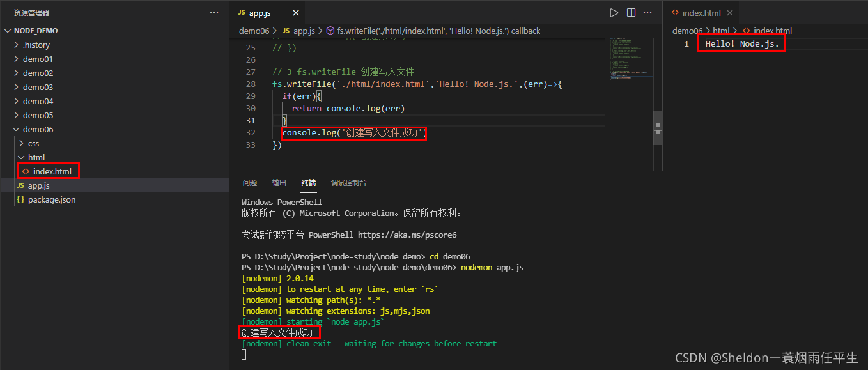Click html breadcrumb in index.html editor
This screenshot has height=370, width=868.
click(x=721, y=31)
